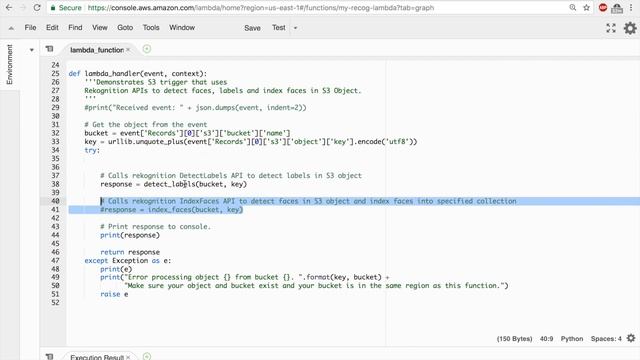Image resolution: width=640 pixels, height=360 pixels.
Task: Click the browser address bar URL
Action: pyautogui.click(x=261, y=8)
